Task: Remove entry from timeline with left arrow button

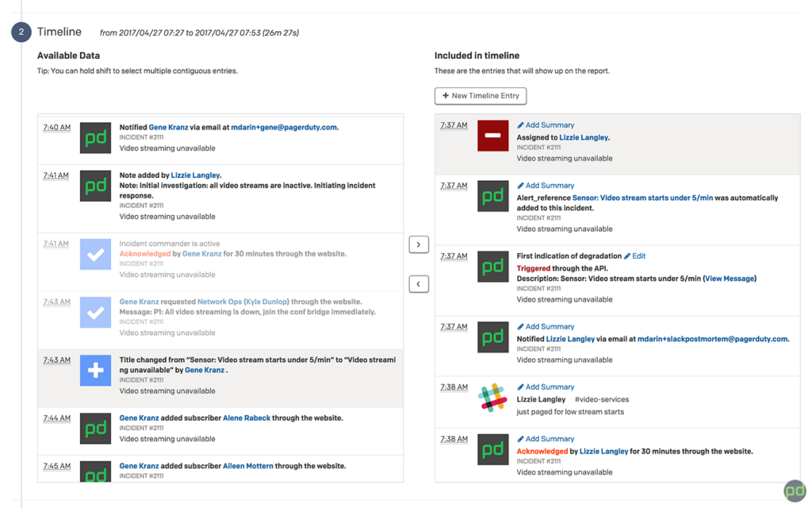Action: pos(419,284)
